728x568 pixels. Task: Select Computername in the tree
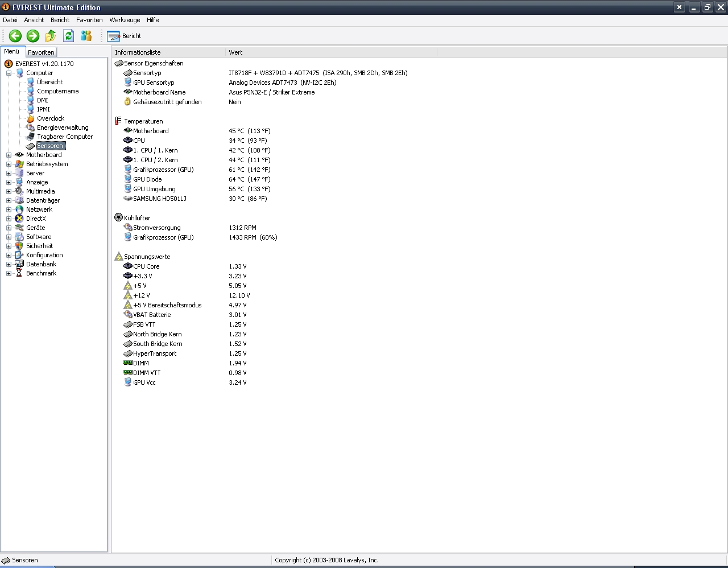(x=58, y=91)
